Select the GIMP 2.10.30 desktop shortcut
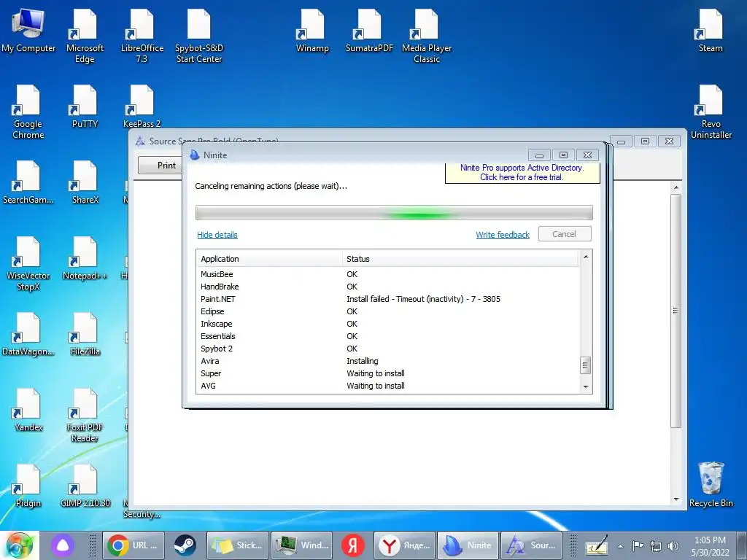Viewport: 747px width, 560px height. (x=85, y=486)
